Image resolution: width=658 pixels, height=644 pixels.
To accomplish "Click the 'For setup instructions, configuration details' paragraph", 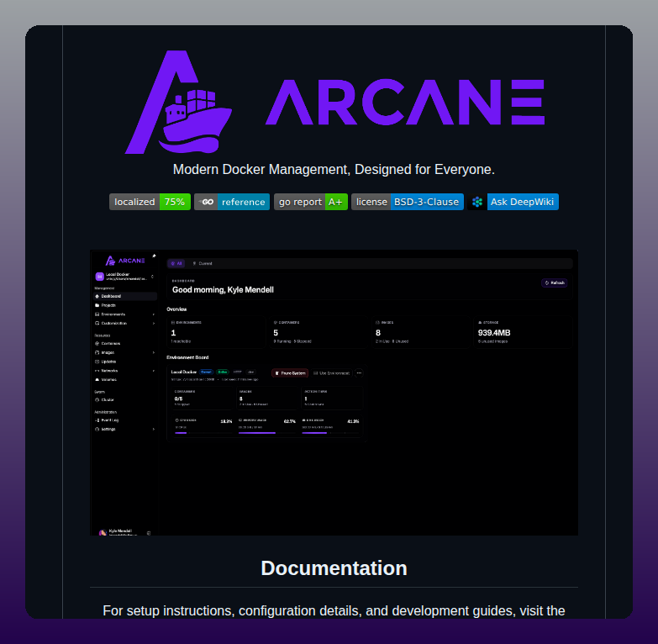I will point(334,610).
